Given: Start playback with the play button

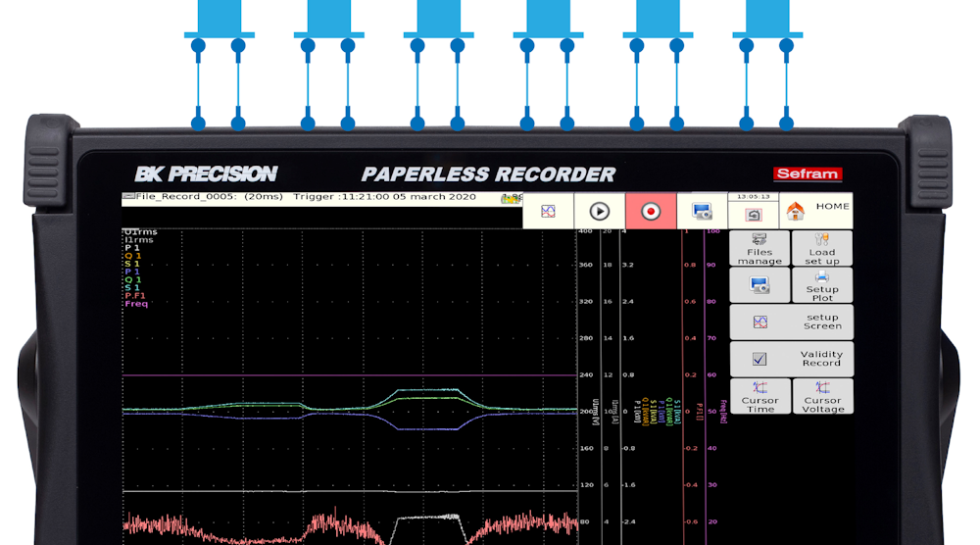Looking at the screenshot, I should tap(599, 211).
